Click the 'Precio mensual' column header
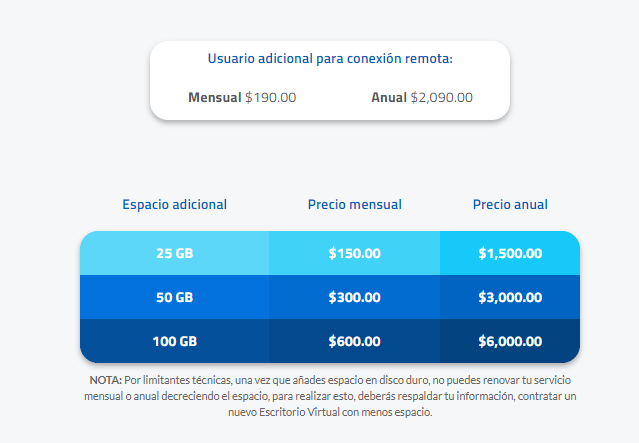Image resolution: width=639 pixels, height=443 pixels. tap(355, 204)
